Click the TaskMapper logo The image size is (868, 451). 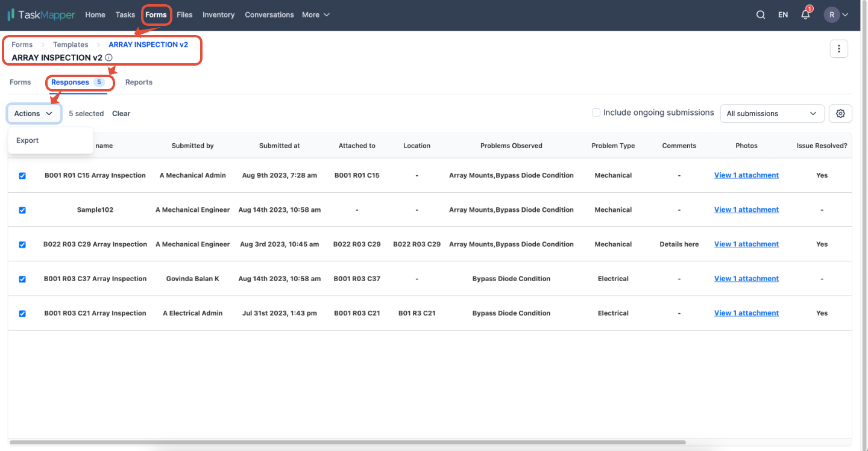pos(41,14)
